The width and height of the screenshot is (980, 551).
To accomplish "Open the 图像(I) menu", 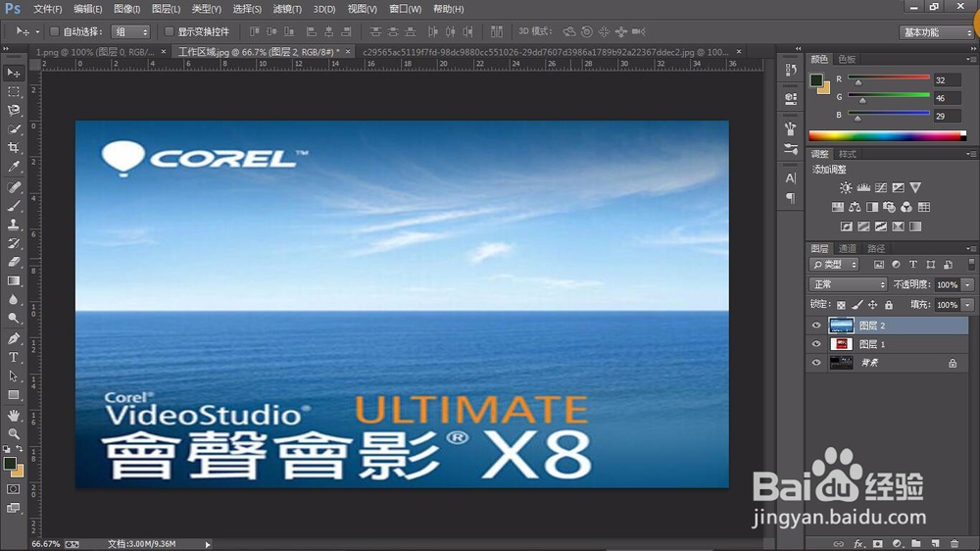I will coord(126,9).
